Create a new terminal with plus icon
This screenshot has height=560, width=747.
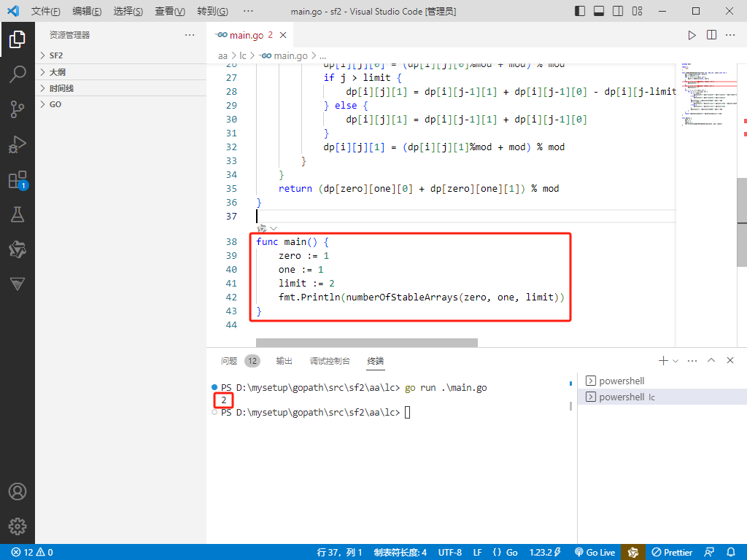point(662,360)
